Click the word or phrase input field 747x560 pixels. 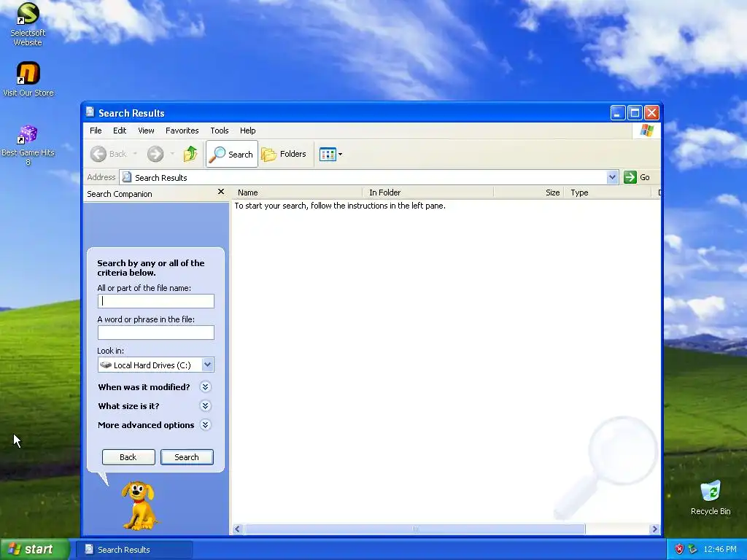pyautogui.click(x=156, y=332)
